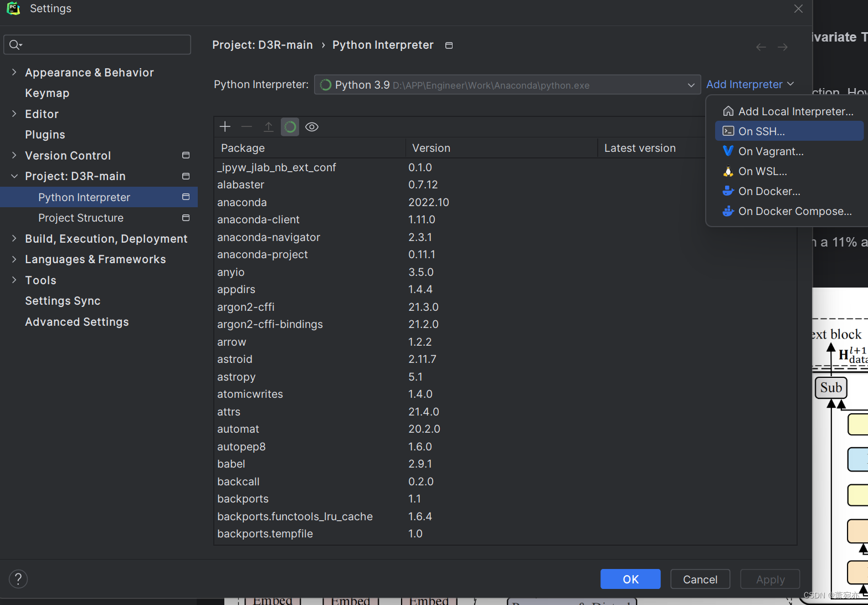
Task: Select the anaconda-navigator package row
Action: [x=505, y=237]
